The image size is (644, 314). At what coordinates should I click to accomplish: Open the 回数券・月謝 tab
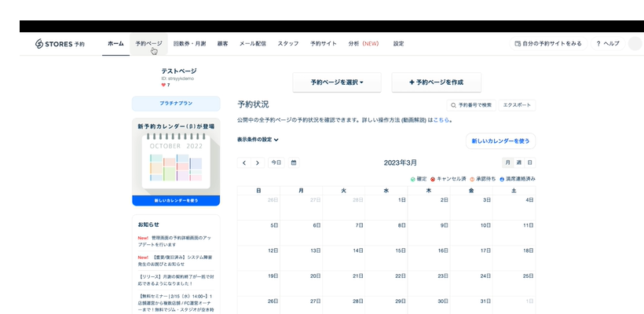[x=189, y=44]
